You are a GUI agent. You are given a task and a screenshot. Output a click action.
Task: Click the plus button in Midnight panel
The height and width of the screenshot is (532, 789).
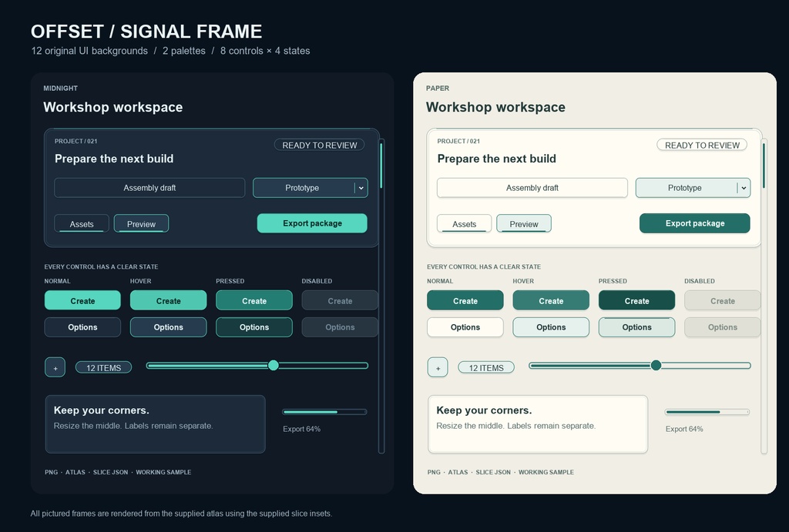pyautogui.click(x=55, y=367)
